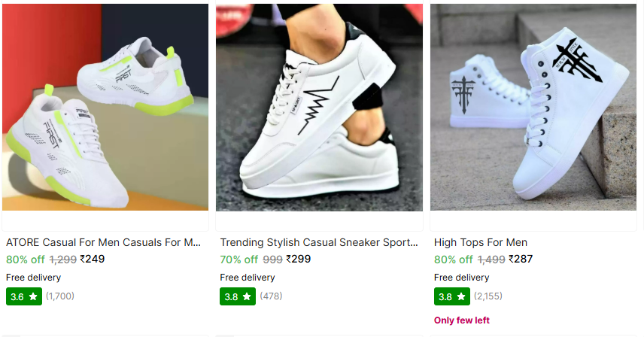The width and height of the screenshot is (644, 337).
Task: Click the Trending Stylish Casual Sneaker title
Action: (x=319, y=242)
